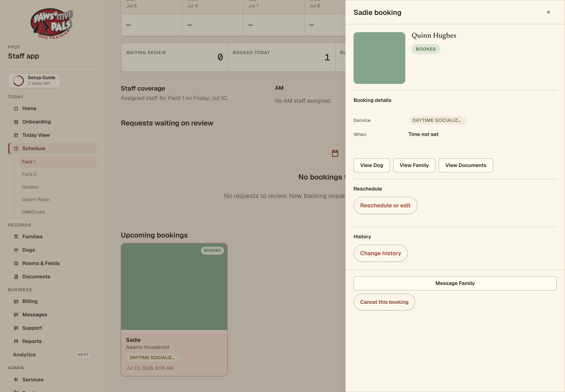Click the Reports chart icon

pos(16,341)
